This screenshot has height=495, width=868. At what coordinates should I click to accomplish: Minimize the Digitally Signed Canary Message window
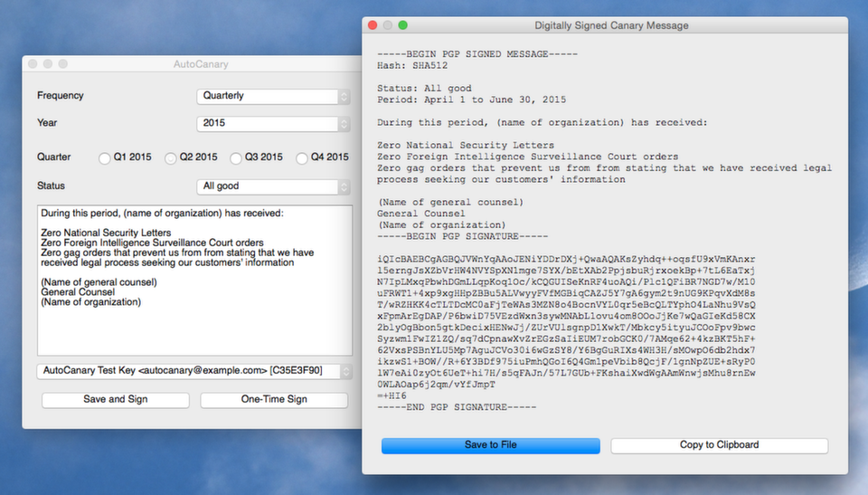click(388, 25)
